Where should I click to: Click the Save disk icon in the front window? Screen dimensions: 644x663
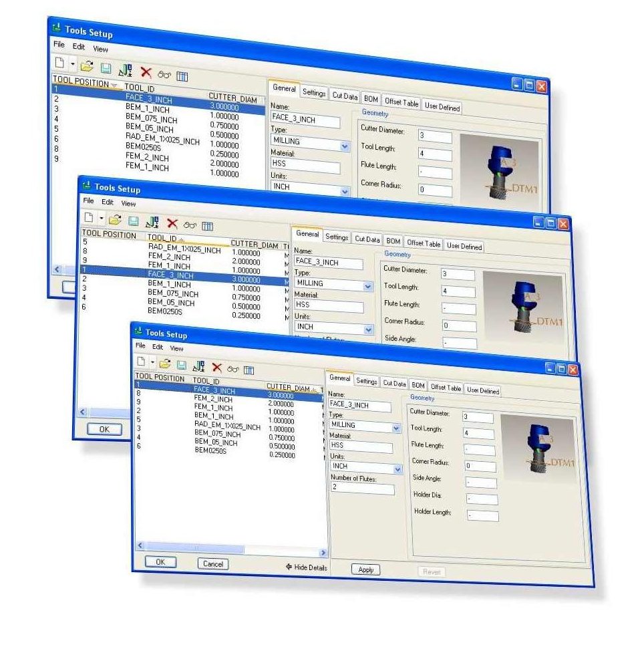pos(181,366)
